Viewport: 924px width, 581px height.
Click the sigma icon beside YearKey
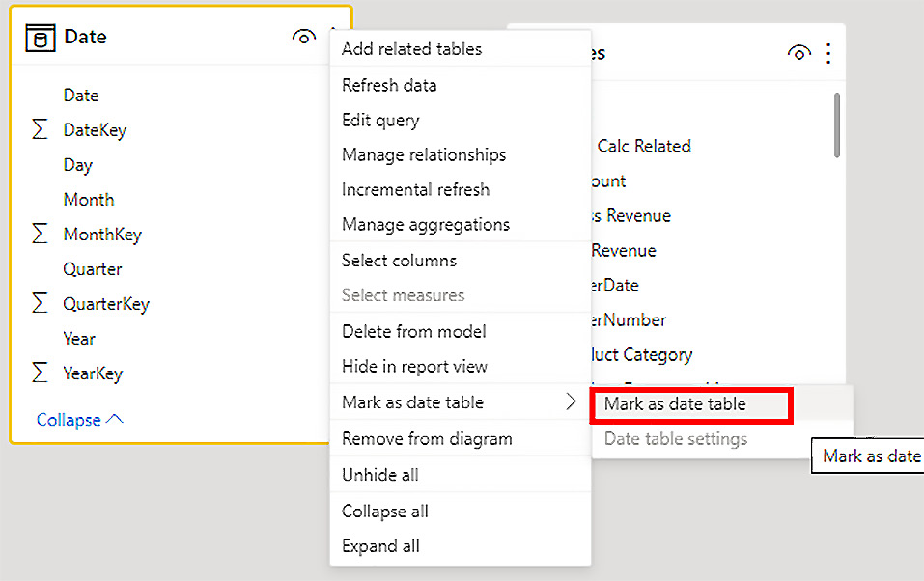pos(40,373)
